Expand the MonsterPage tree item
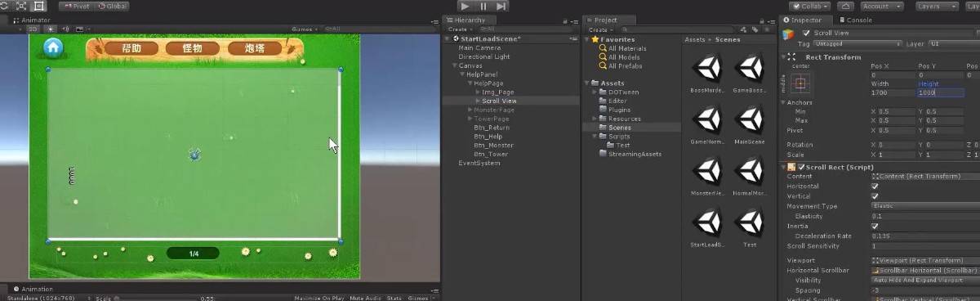Viewport: 980px width, 301px height. point(470,110)
